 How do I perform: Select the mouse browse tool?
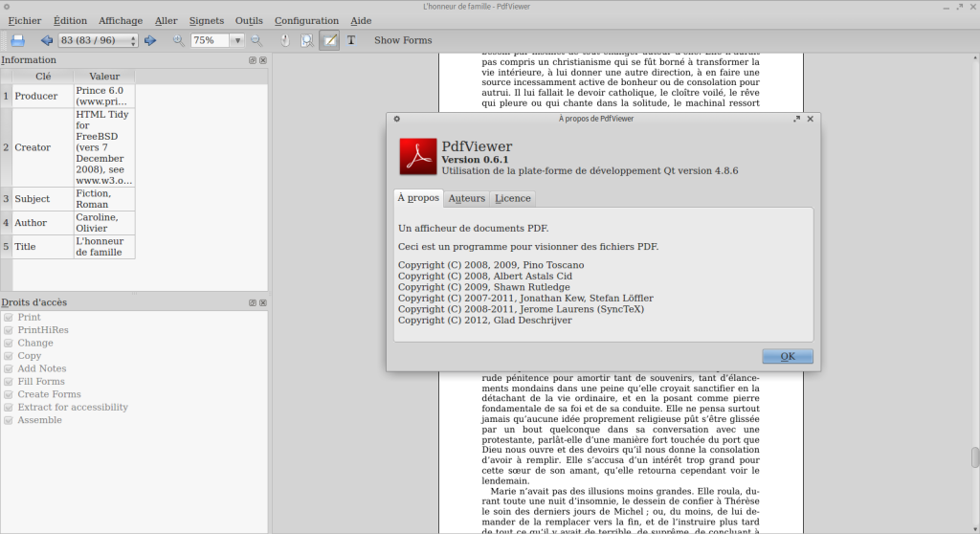[x=285, y=40]
